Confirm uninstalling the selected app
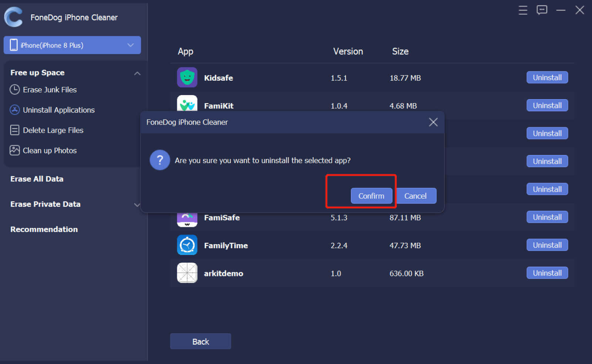This screenshot has height=364, width=592. point(371,196)
